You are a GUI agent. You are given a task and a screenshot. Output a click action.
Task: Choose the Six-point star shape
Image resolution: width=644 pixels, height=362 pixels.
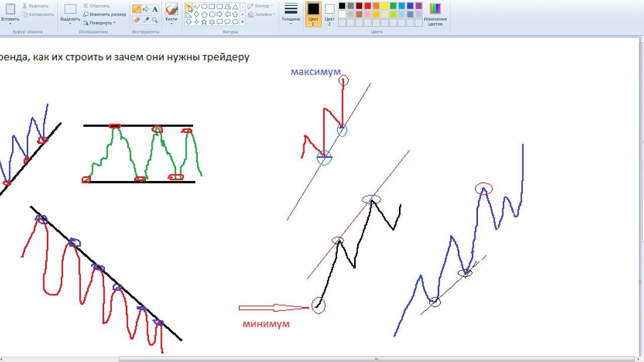212,22
